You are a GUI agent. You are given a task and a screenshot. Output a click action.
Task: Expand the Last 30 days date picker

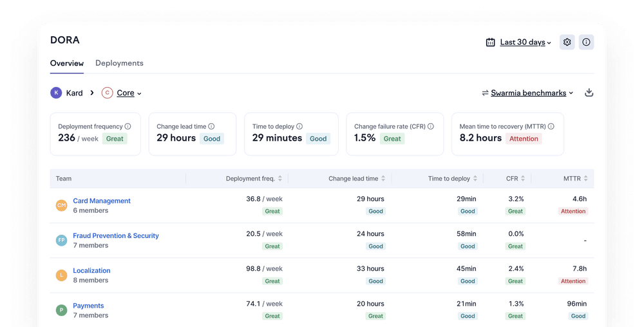click(x=519, y=43)
